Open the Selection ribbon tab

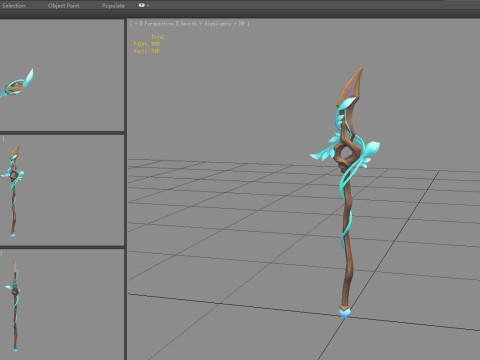click(x=13, y=6)
